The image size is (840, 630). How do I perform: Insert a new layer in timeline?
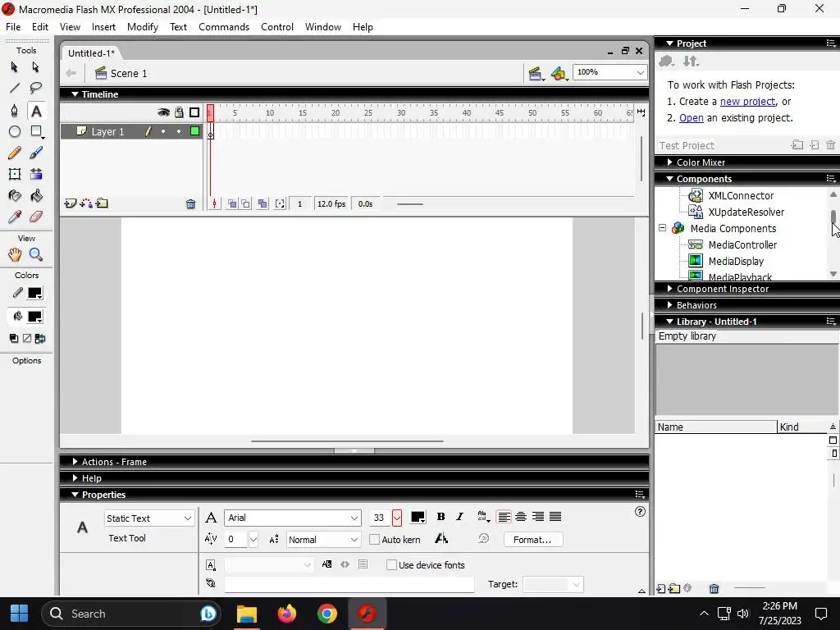(71, 203)
